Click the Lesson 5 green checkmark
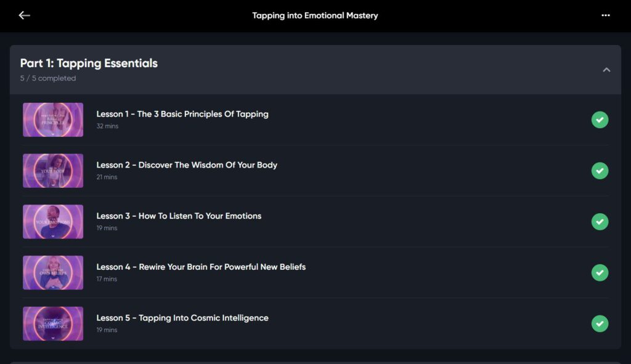 click(x=600, y=323)
